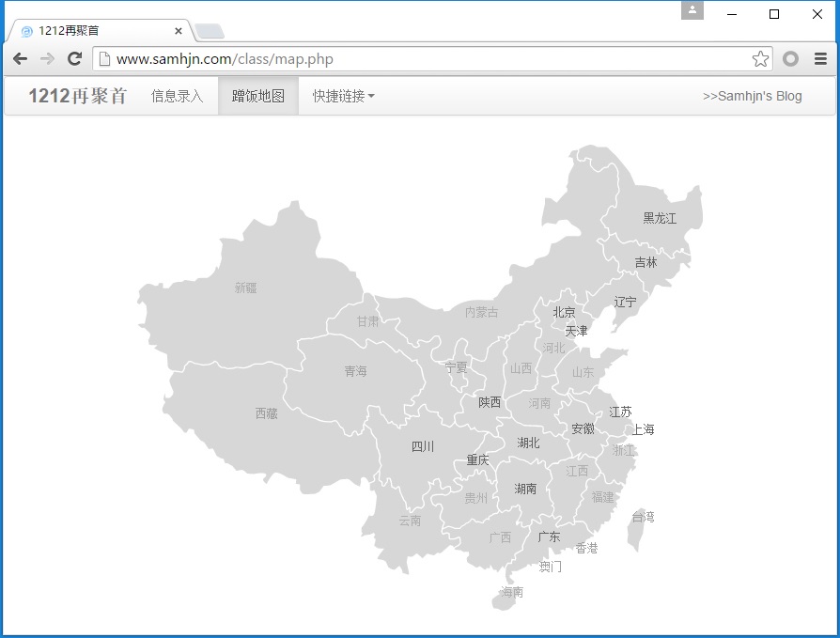Close the 1212再聚首 tab
This screenshot has height=638, width=840.
(x=179, y=31)
